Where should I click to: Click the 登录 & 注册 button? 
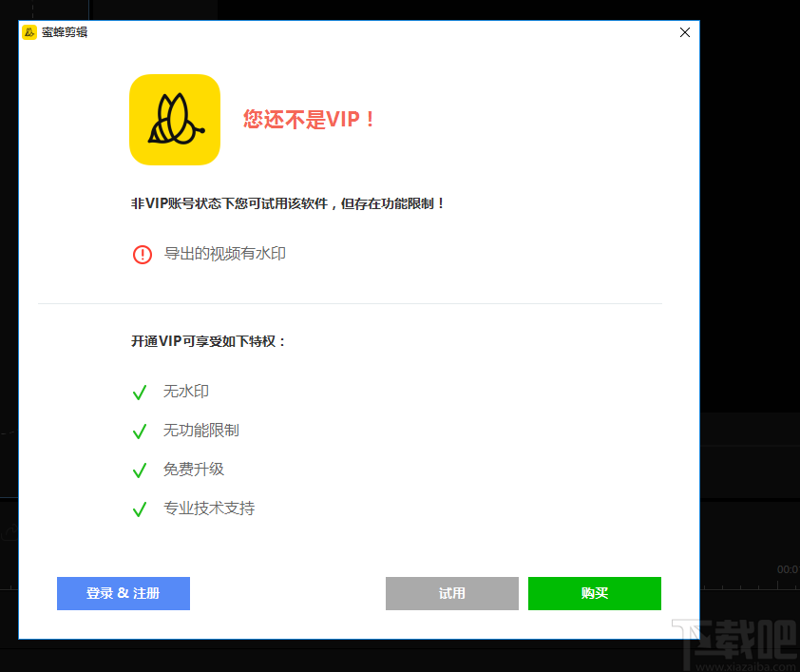pos(123,593)
